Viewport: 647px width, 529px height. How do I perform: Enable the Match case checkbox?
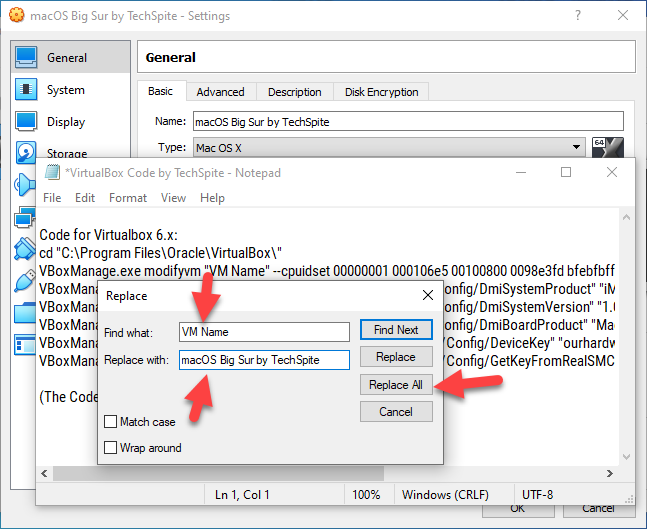[110, 422]
